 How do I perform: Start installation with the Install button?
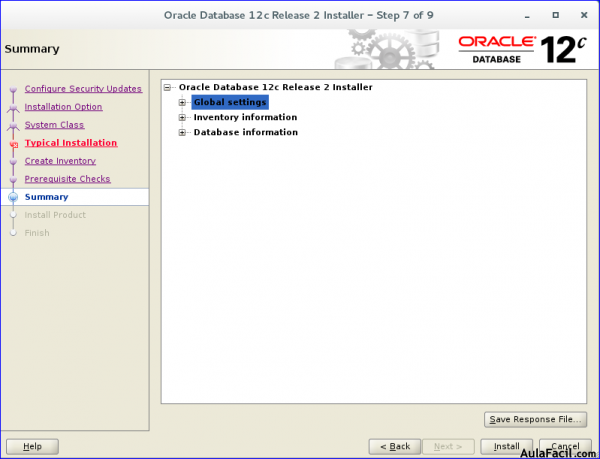pyautogui.click(x=506, y=446)
